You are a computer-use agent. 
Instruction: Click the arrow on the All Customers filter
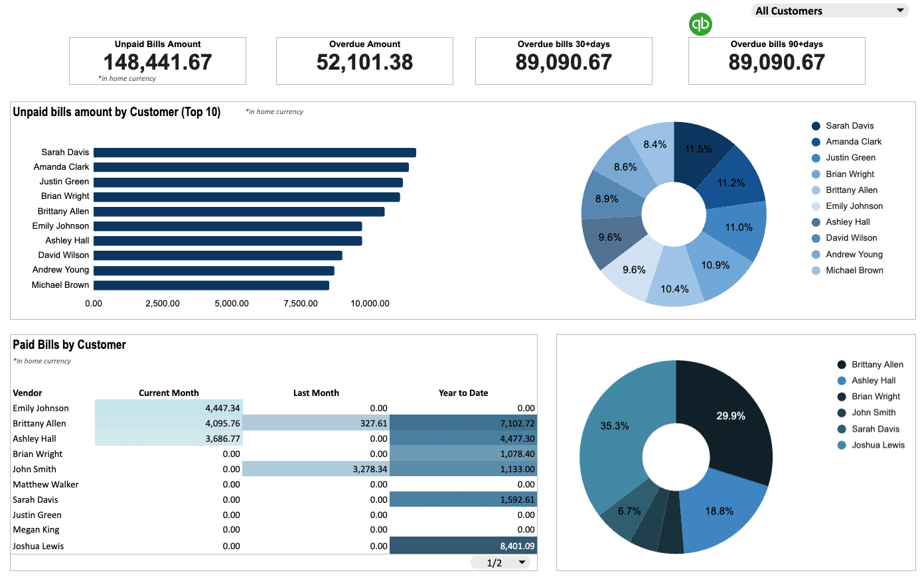coord(900,11)
